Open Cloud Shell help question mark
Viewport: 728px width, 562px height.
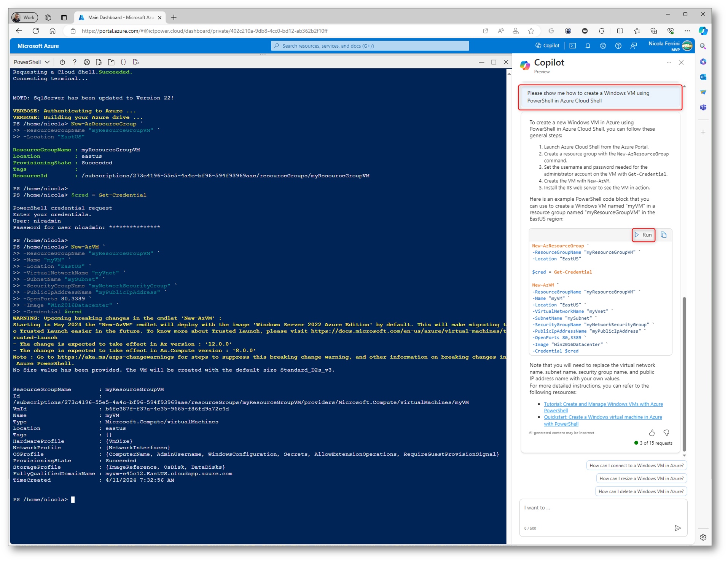[75, 62]
